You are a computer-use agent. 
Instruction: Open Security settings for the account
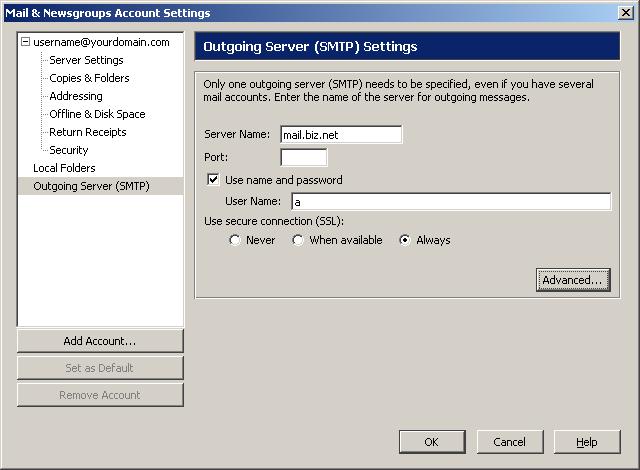click(x=69, y=150)
